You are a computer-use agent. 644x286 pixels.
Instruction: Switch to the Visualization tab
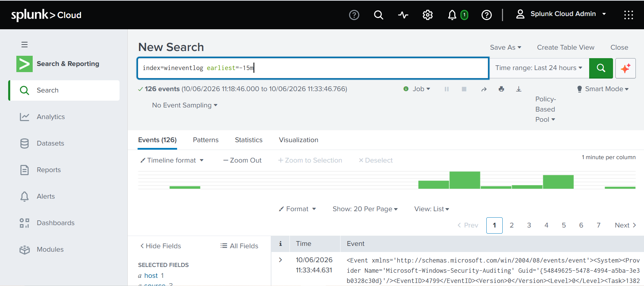[299, 140]
